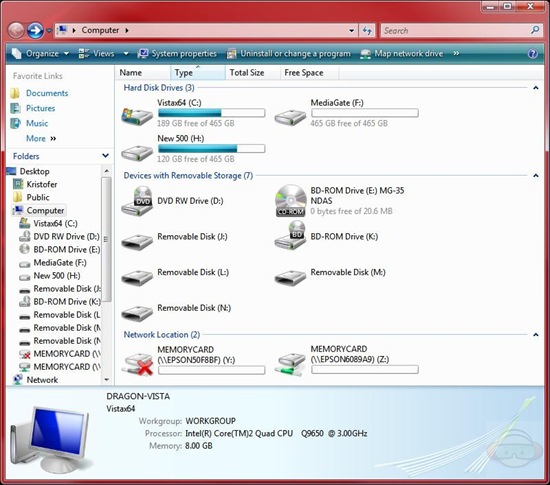
Task: Open the Pictures favorite link
Action: [x=40, y=108]
